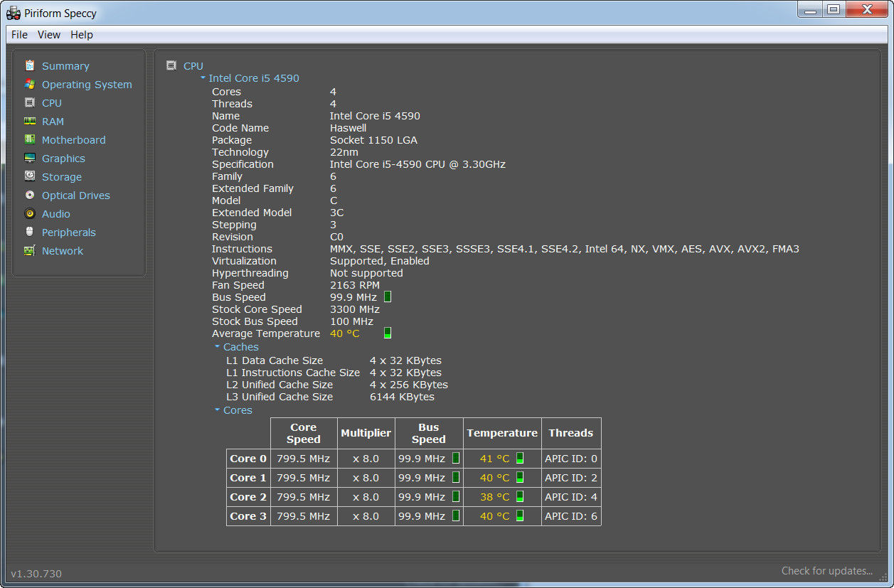This screenshot has width=894, height=588.
Task: Click the Average Temperature graph indicator
Action: pos(388,333)
